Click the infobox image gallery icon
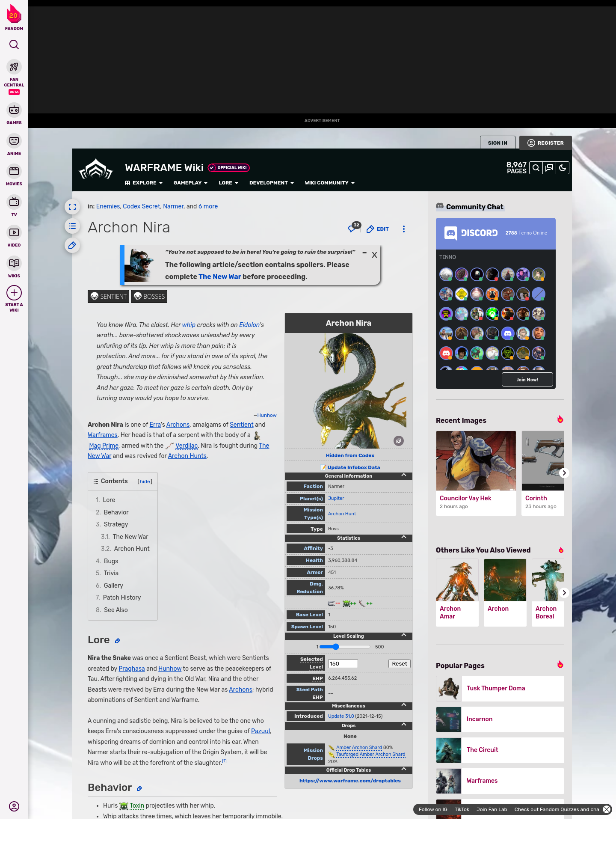The width and height of the screenshot is (616, 856). coord(399,441)
